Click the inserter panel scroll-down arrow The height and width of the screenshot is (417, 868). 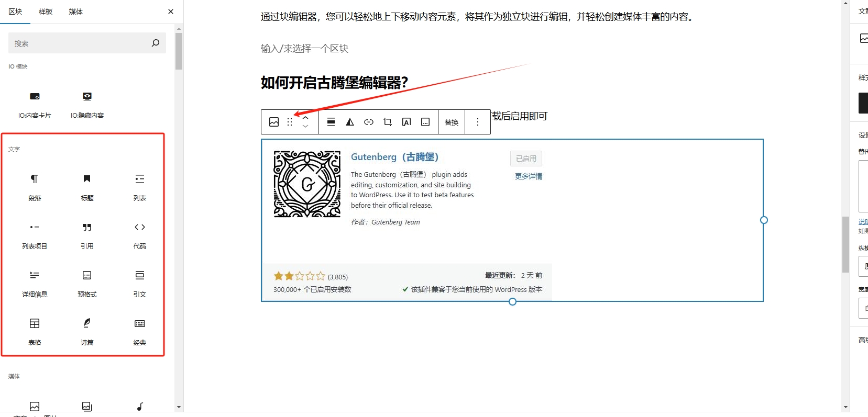click(179, 407)
